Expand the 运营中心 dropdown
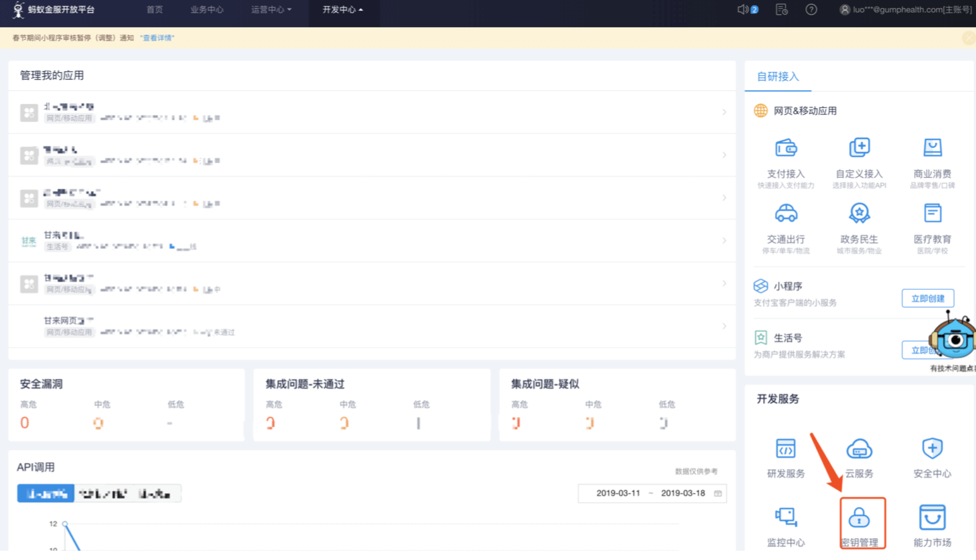This screenshot has height=560, width=976. (x=271, y=10)
